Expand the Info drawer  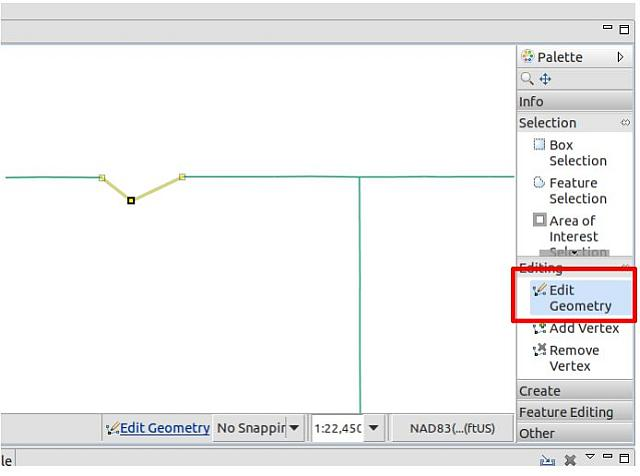click(575, 101)
